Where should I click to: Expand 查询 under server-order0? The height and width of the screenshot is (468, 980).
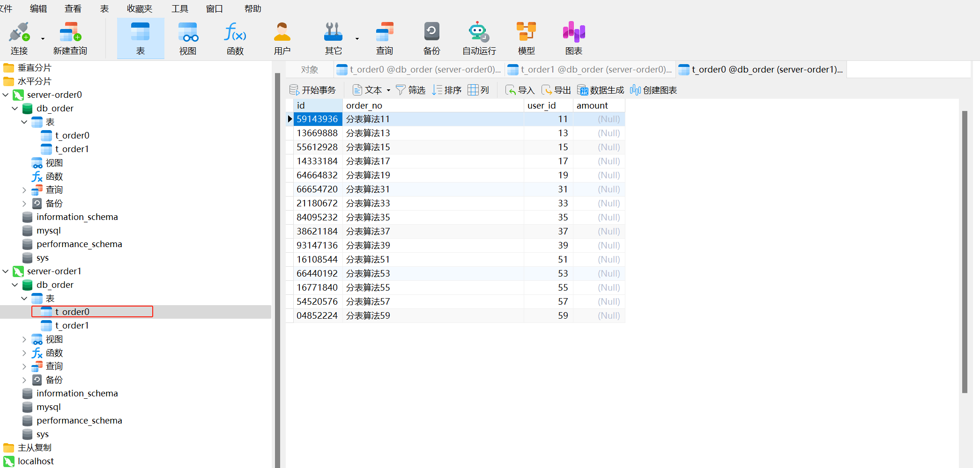tap(24, 190)
